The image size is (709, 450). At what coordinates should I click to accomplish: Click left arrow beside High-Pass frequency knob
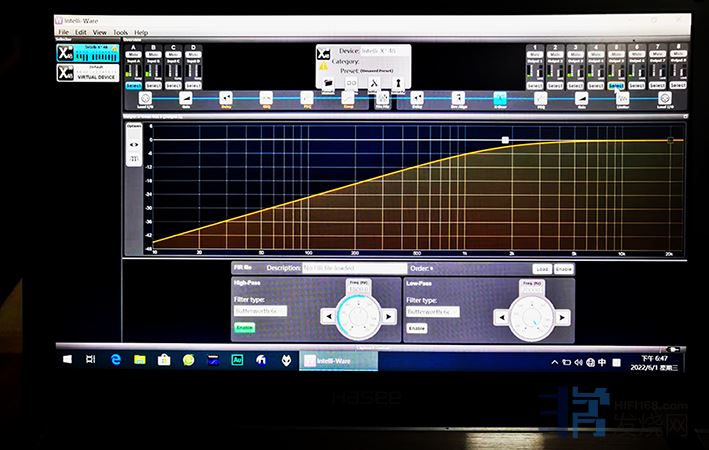327,316
